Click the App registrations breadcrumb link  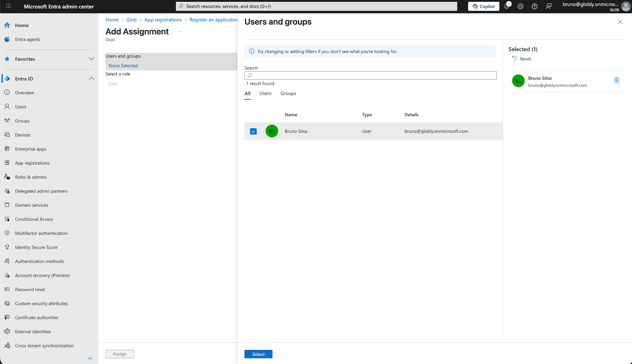point(163,20)
